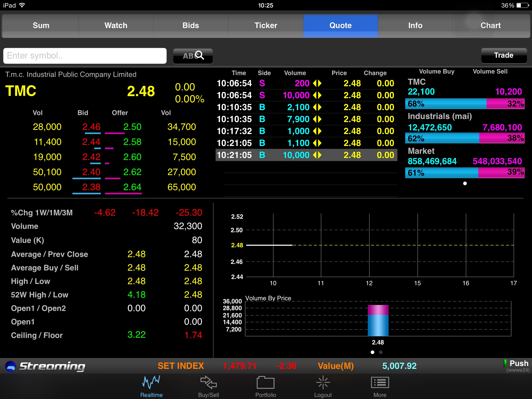This screenshot has width=532, height=399.
Task: Switch to the Ticker tab
Action: pos(266,25)
